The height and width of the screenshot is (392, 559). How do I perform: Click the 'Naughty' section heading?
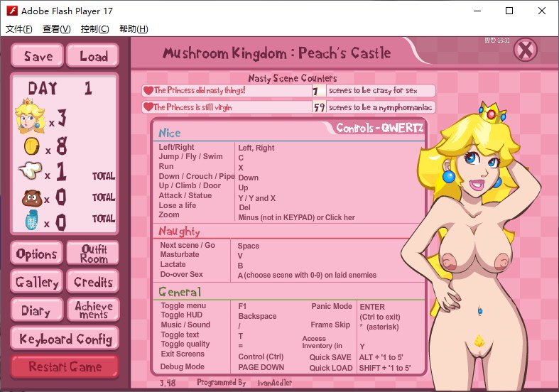179,232
